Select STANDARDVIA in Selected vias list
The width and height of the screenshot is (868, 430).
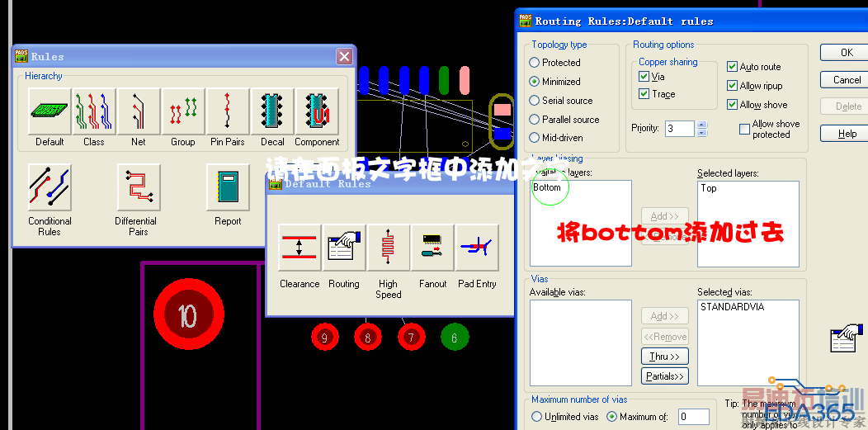click(x=732, y=306)
